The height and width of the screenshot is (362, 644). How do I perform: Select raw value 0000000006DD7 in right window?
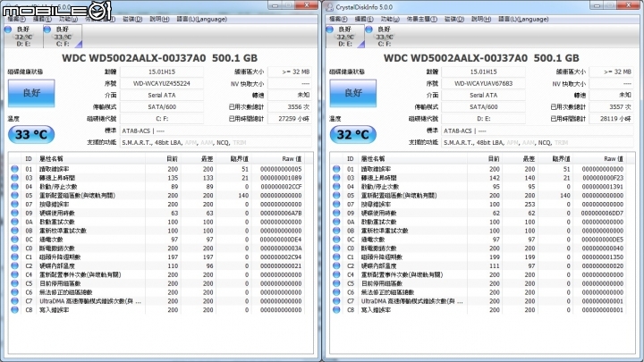[x=602, y=213]
